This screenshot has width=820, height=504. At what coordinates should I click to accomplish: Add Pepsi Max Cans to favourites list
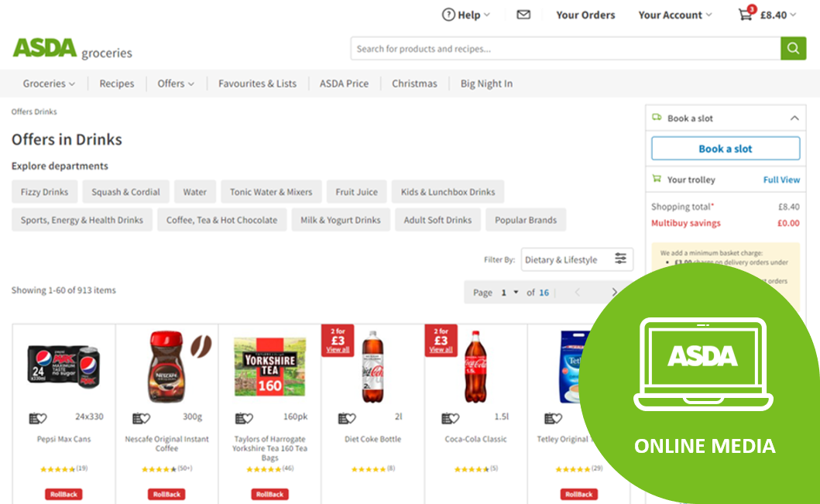pyautogui.click(x=38, y=418)
